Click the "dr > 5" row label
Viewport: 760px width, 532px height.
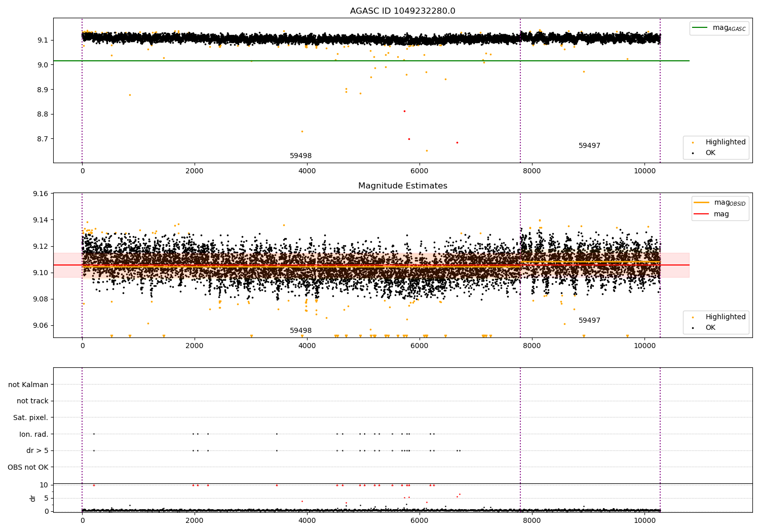(x=37, y=451)
